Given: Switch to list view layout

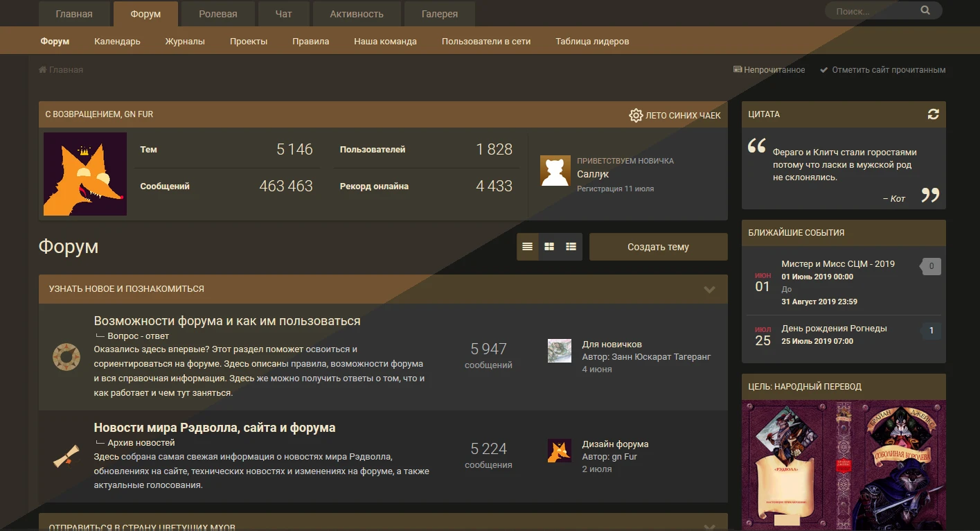Looking at the screenshot, I should 528,247.
